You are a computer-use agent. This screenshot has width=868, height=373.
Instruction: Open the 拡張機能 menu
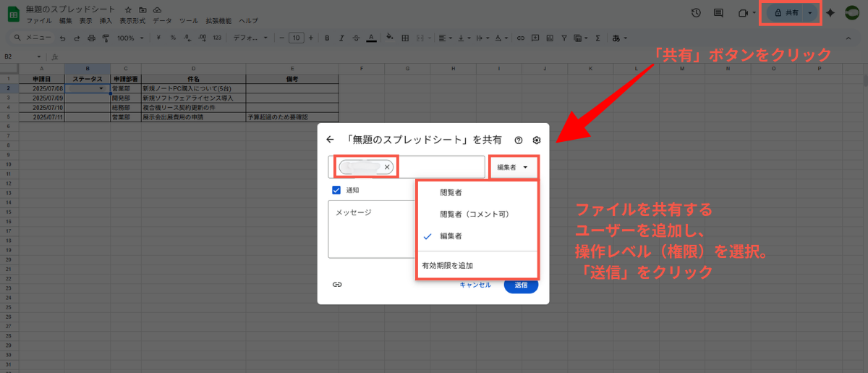pyautogui.click(x=219, y=21)
